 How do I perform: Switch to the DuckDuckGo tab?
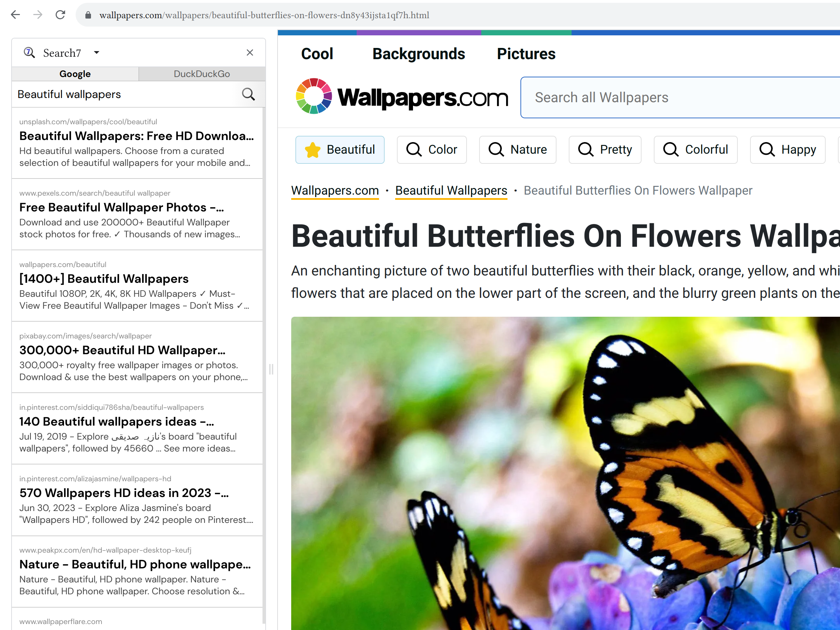202,73
